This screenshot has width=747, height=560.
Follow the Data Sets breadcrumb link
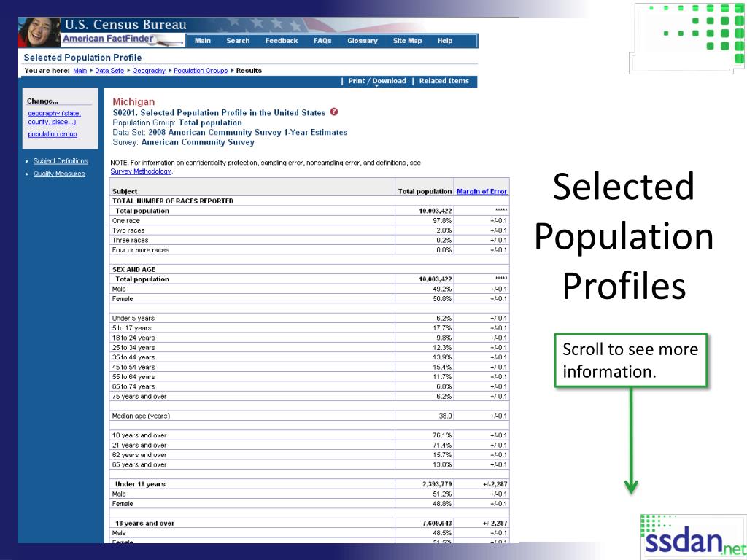click(x=109, y=71)
